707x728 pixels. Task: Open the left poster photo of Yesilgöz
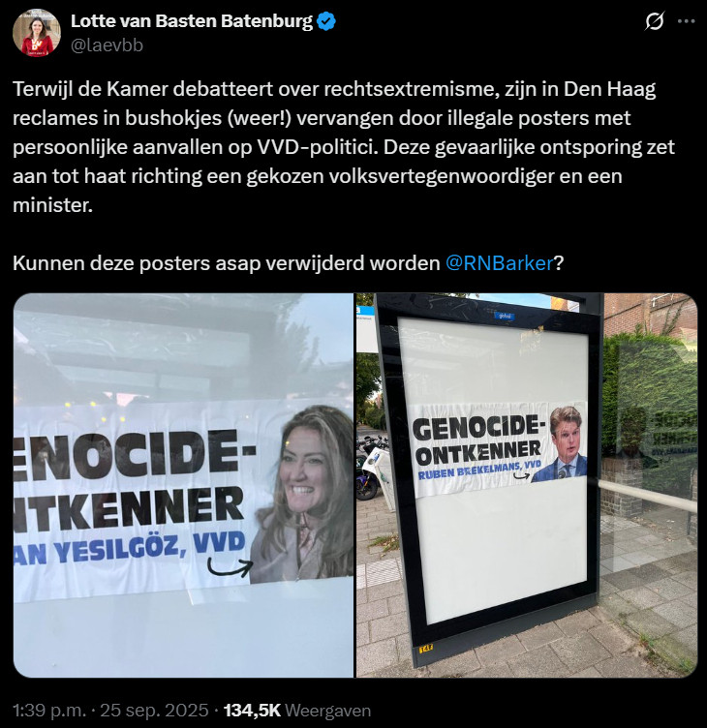pos(183,485)
